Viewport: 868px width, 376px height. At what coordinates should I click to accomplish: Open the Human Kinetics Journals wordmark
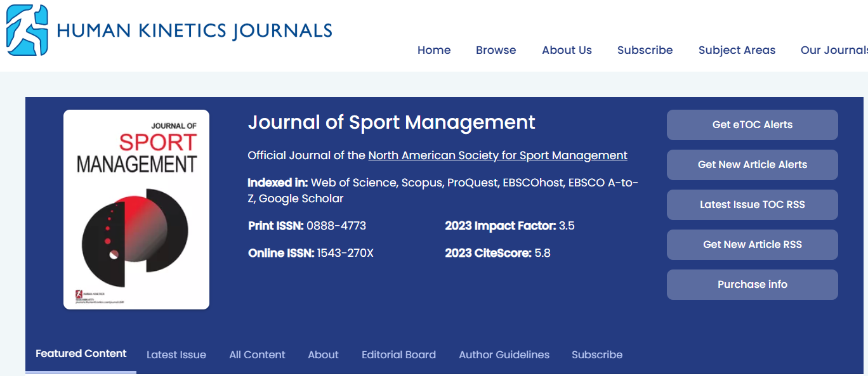195,30
